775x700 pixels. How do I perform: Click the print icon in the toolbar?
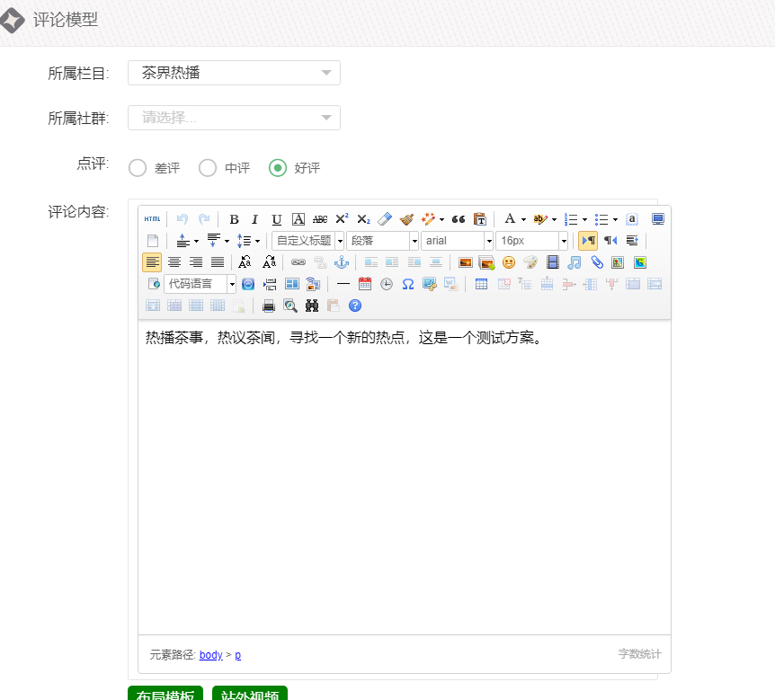point(268,306)
